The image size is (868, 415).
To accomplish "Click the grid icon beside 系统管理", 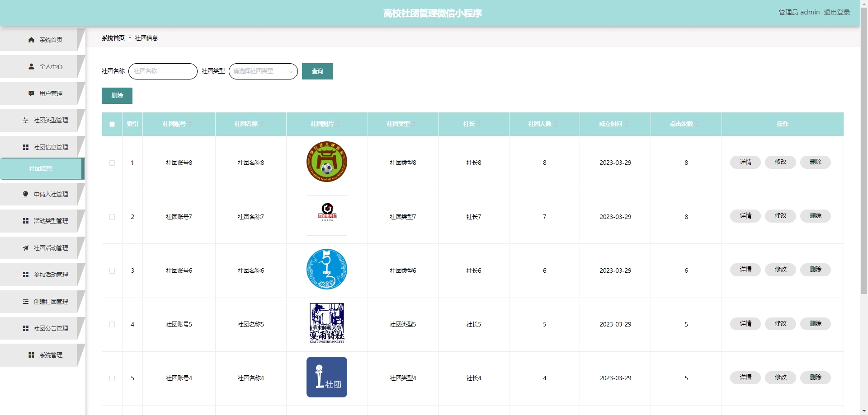I will (x=31, y=355).
